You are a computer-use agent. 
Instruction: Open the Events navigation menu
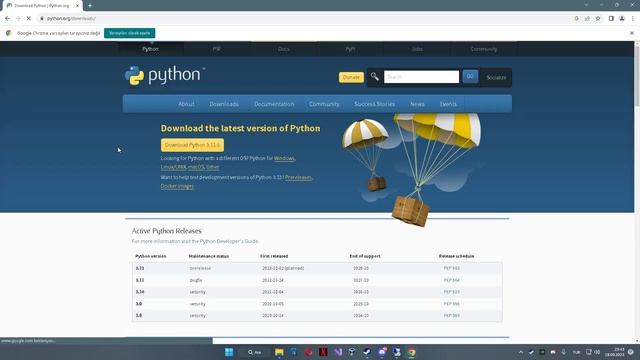pyautogui.click(x=448, y=104)
